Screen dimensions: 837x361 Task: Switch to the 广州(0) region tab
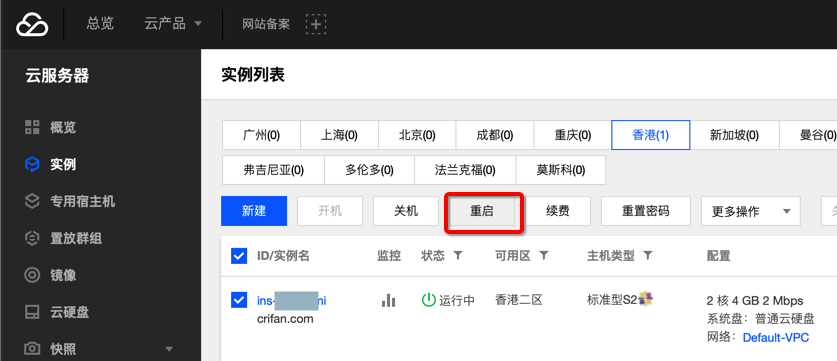pyautogui.click(x=261, y=135)
